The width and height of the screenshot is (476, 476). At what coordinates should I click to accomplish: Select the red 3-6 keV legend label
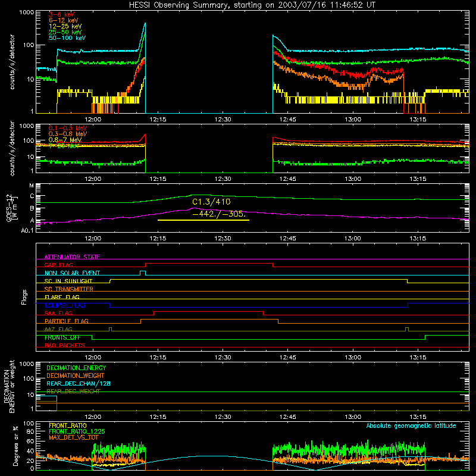point(62,14)
